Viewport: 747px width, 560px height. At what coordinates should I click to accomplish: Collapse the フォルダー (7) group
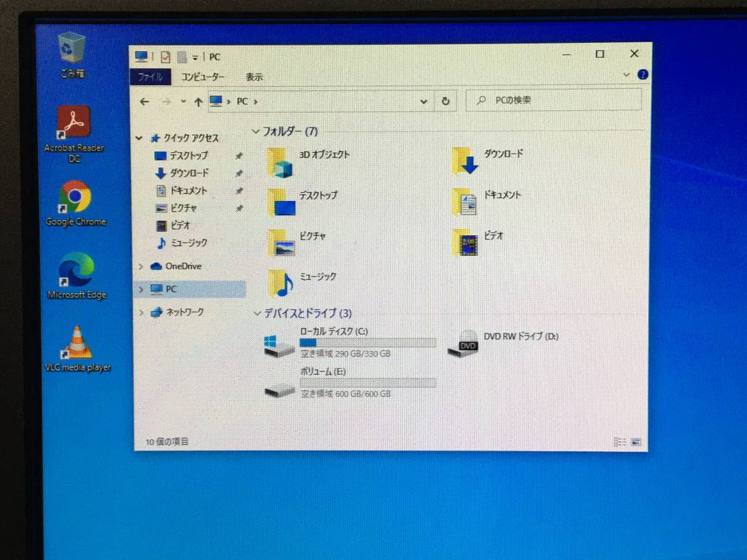pyautogui.click(x=255, y=132)
